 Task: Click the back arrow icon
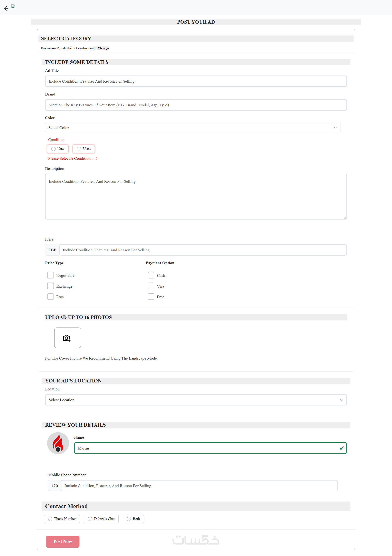point(6,9)
